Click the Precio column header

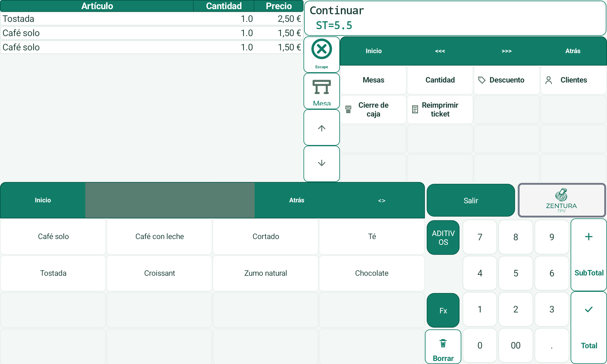[279, 6]
